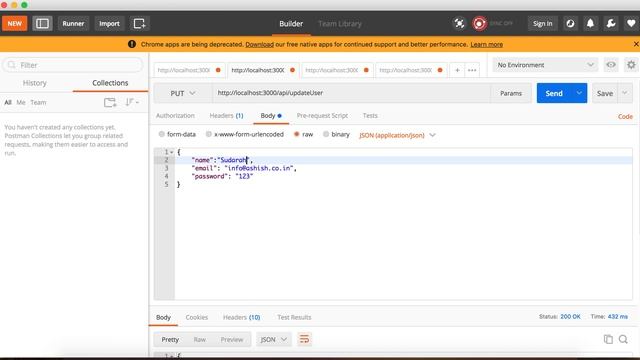Viewport: 640px width, 360px height.
Task: Select the second localhost request tab
Action: tap(262, 70)
